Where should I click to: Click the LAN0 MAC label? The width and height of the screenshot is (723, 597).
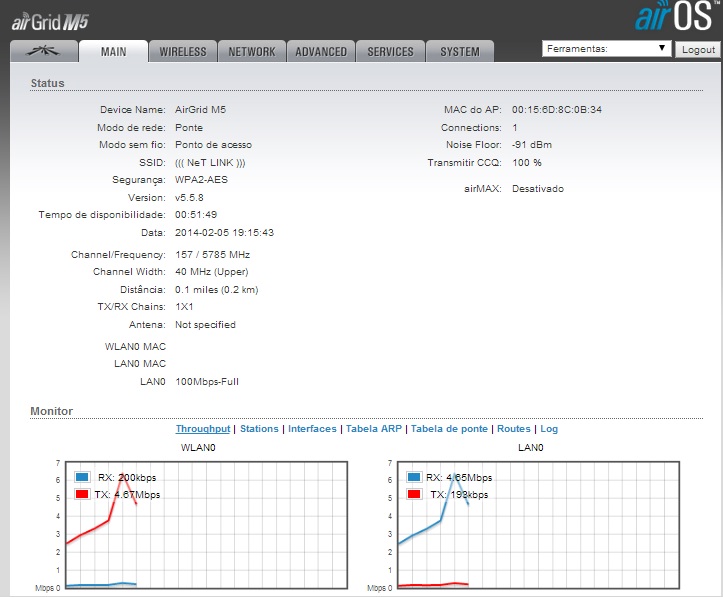coord(140,364)
